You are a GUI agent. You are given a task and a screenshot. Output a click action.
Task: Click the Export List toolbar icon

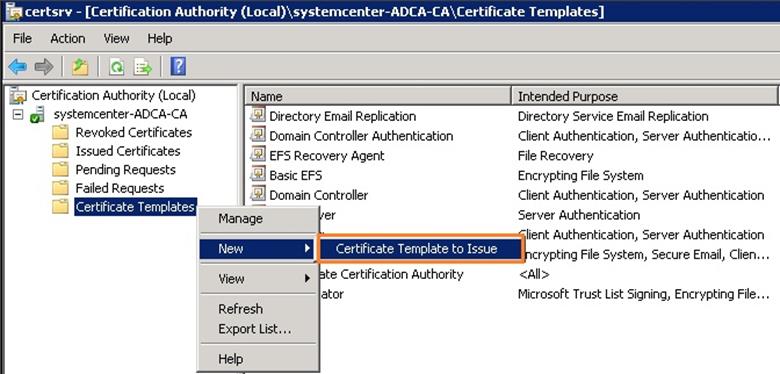click(x=143, y=66)
